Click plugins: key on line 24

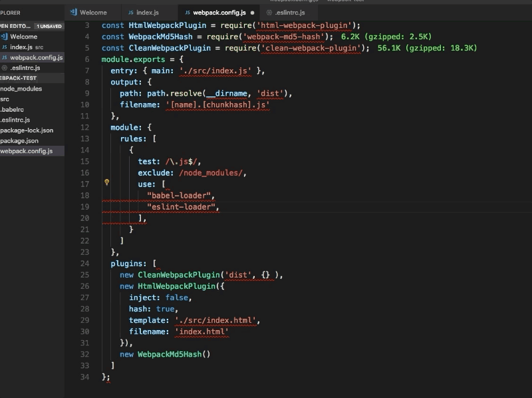click(128, 264)
